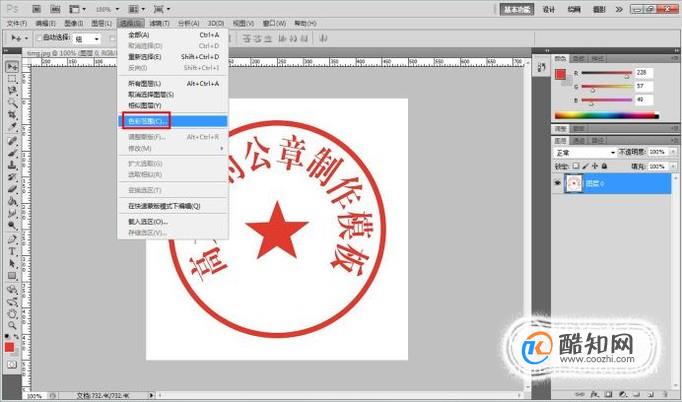Open the layer blend mode 正常 dropdown
The height and width of the screenshot is (402, 682).
(585, 152)
